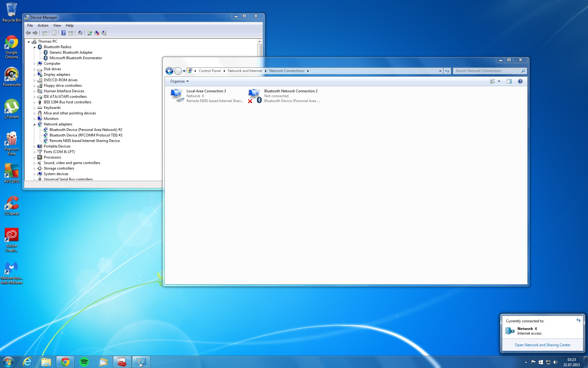Open the File menu in Device Manager

click(x=30, y=25)
